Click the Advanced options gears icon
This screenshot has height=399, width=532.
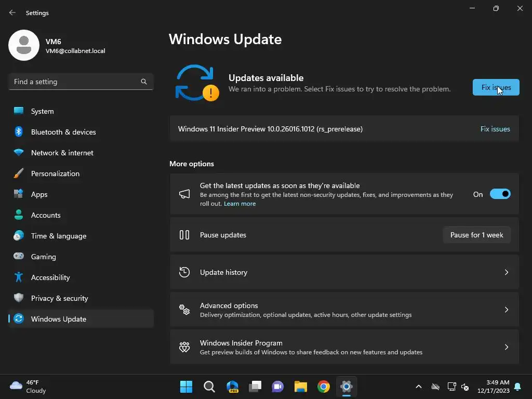coord(184,310)
